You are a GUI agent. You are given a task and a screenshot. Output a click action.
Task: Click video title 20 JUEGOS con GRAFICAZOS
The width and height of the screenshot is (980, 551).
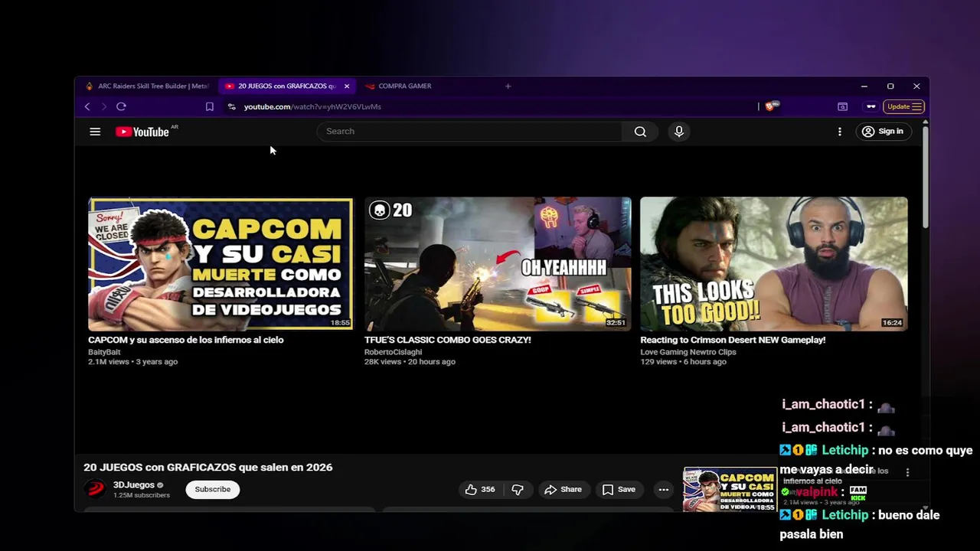pos(208,468)
